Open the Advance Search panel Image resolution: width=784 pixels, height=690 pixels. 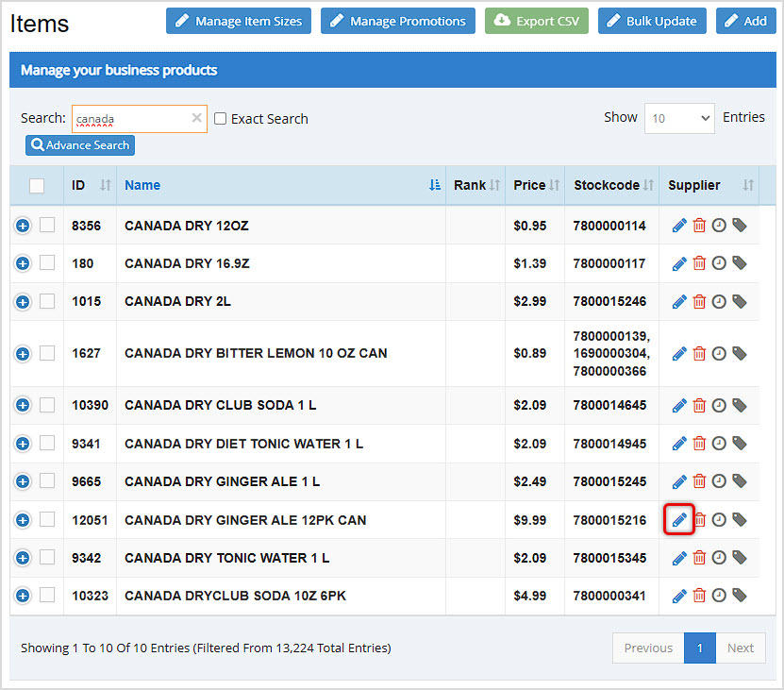[79, 144]
